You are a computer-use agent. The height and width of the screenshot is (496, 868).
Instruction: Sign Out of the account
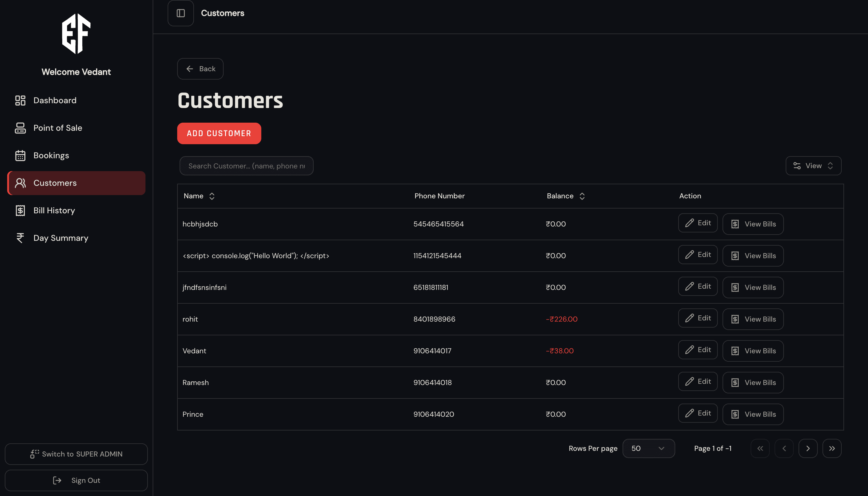pos(76,480)
